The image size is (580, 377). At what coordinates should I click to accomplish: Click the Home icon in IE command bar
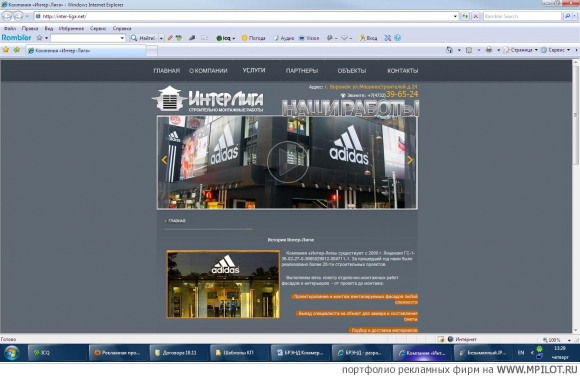coord(449,50)
